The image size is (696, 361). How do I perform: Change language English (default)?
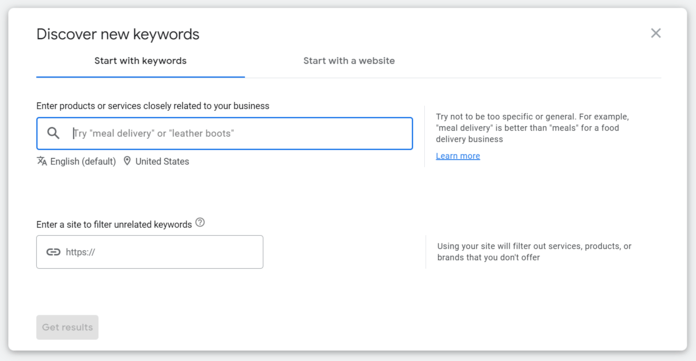point(83,162)
